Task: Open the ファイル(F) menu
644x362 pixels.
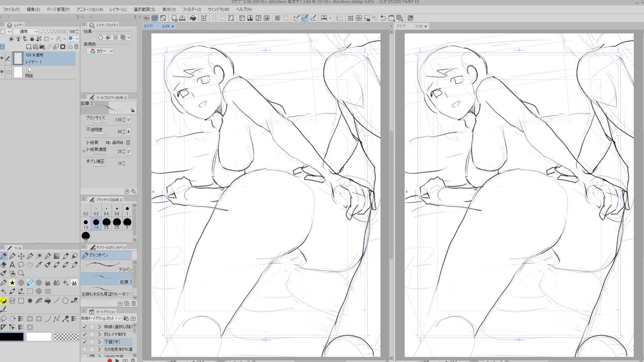Action: click(x=10, y=10)
